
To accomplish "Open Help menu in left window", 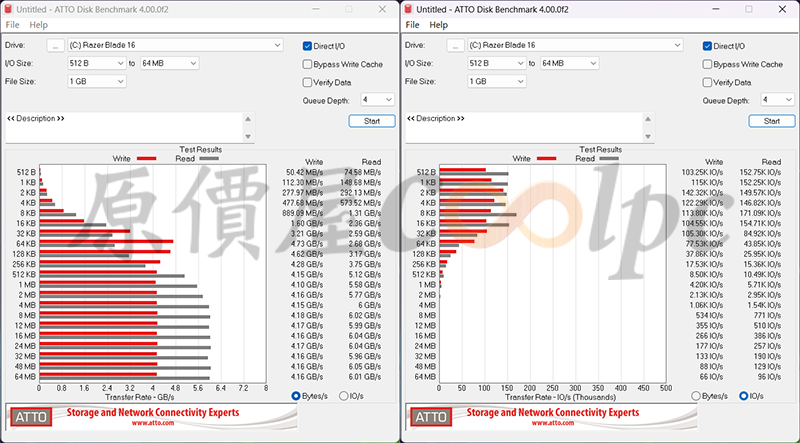I will (x=38, y=24).
